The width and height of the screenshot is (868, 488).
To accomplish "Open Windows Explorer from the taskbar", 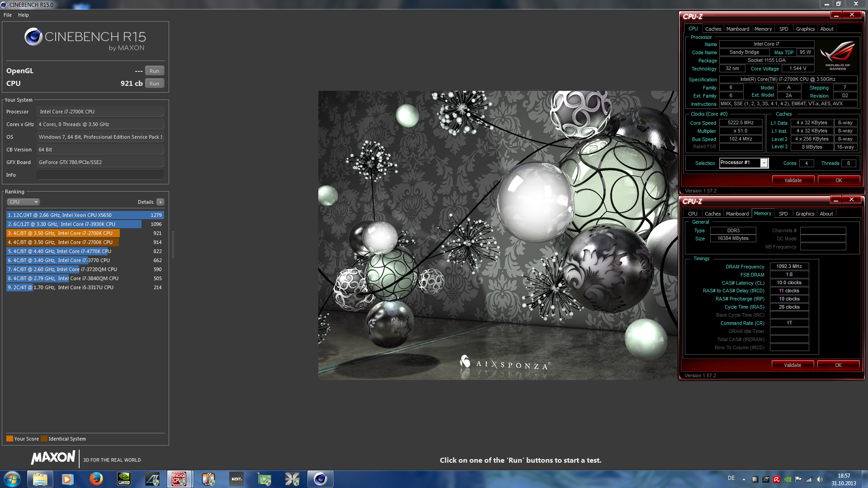I will point(40,479).
